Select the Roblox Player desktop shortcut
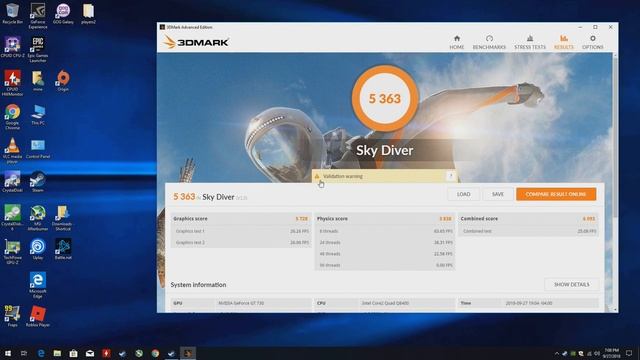640x360 pixels. (x=38, y=316)
